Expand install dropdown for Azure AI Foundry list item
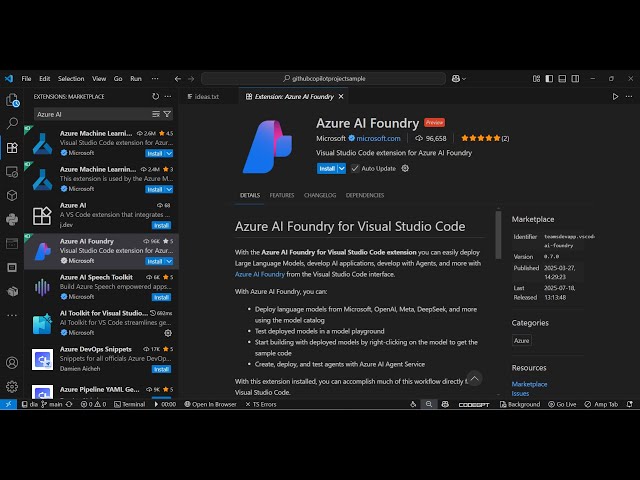The width and height of the screenshot is (640, 480). coord(169,261)
